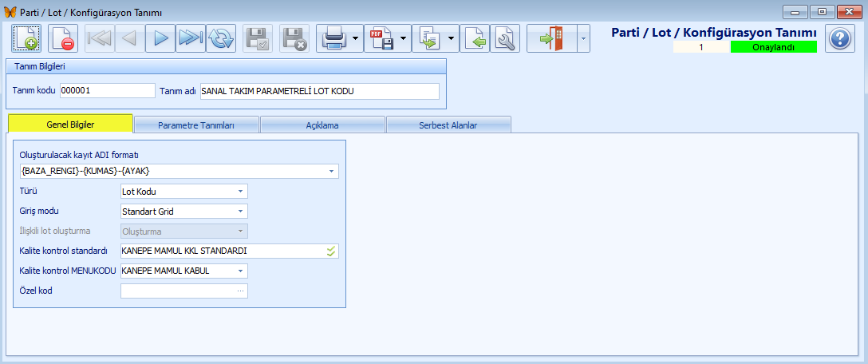
Task: Click the exit door icon
Action: point(551,38)
